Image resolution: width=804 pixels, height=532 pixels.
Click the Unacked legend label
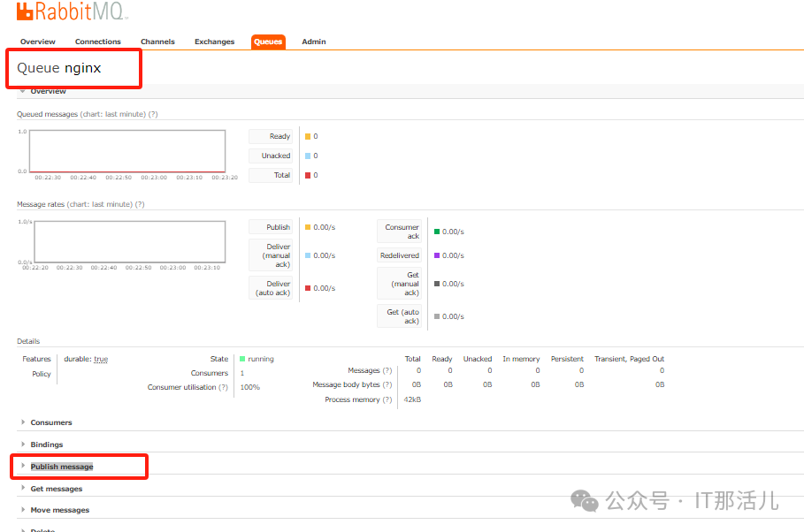271,156
